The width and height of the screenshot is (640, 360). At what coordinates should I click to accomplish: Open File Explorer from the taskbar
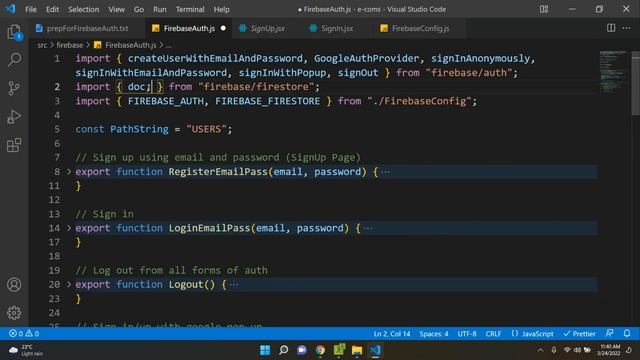(357, 350)
